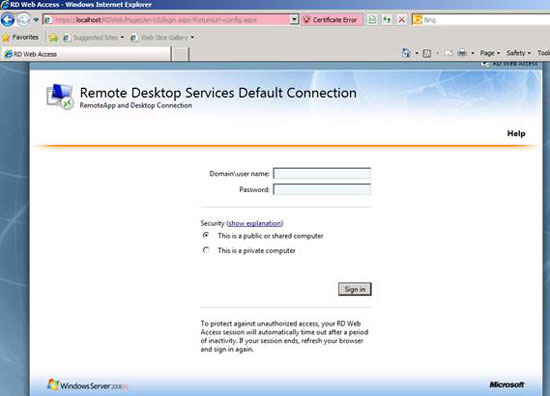Click the Bing search box
This screenshot has height=396, width=550.
click(486, 20)
